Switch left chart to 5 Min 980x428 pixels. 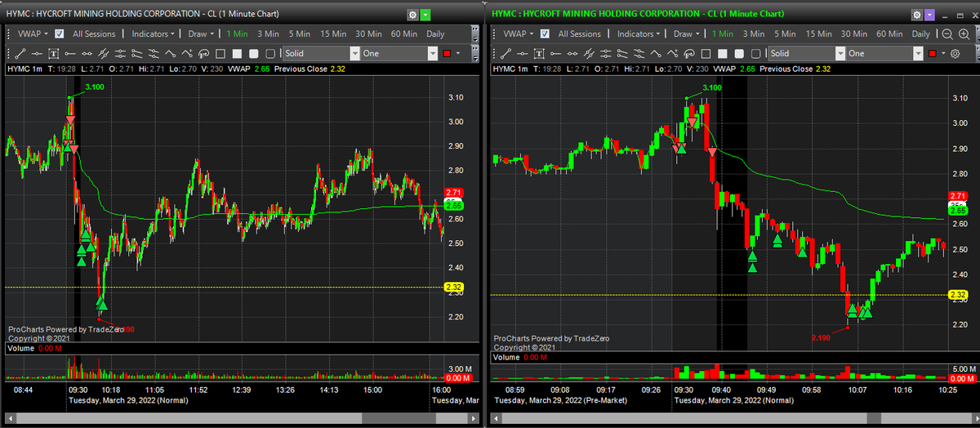click(300, 33)
